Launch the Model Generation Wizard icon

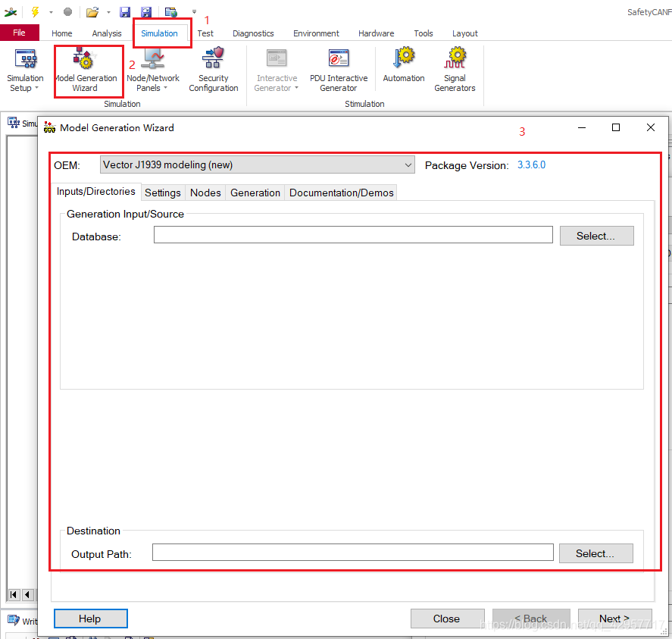83,58
